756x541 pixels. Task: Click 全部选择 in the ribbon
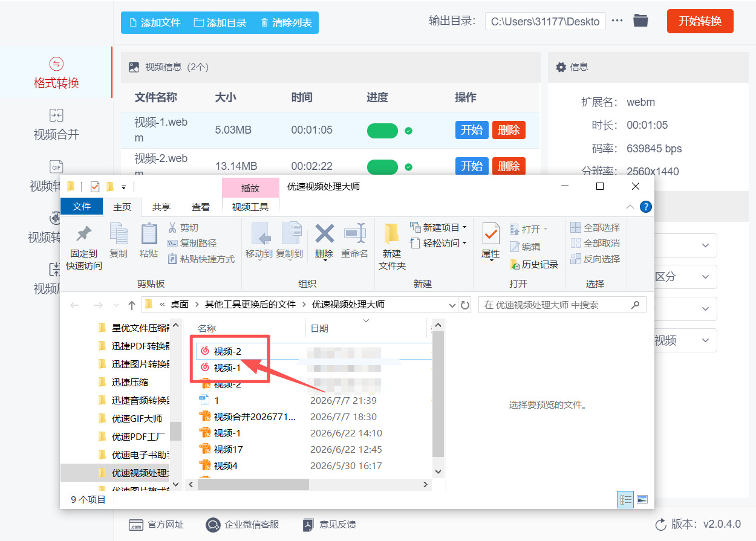(x=596, y=227)
